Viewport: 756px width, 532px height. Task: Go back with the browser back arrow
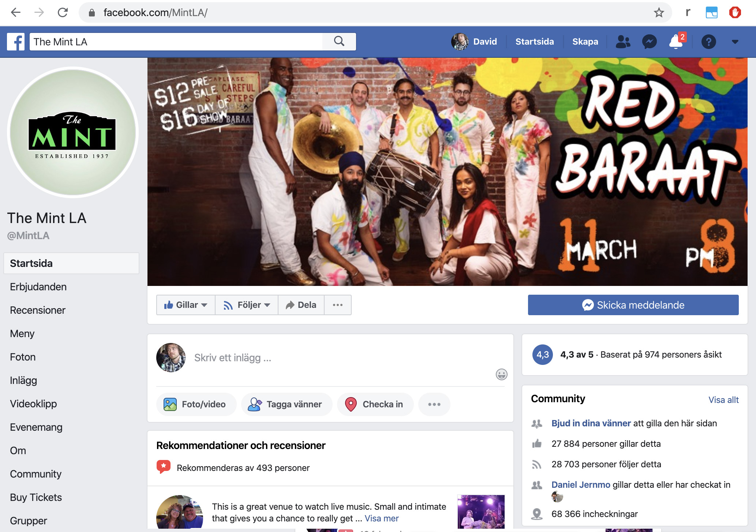tap(15, 12)
